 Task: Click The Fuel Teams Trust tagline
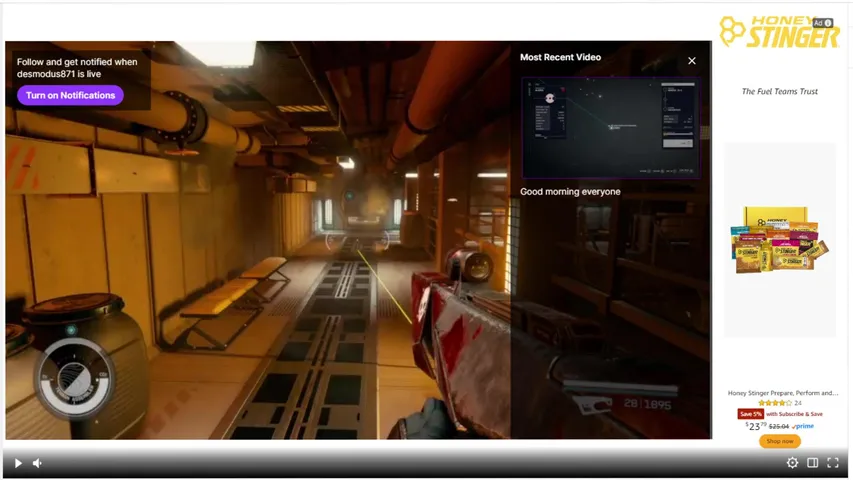(x=780, y=91)
